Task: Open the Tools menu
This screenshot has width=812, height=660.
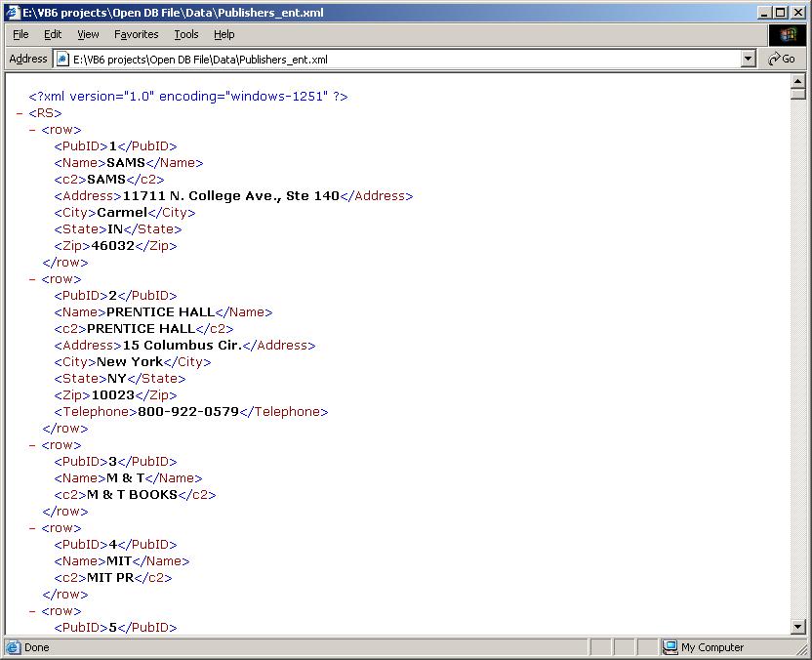Action: (186, 34)
